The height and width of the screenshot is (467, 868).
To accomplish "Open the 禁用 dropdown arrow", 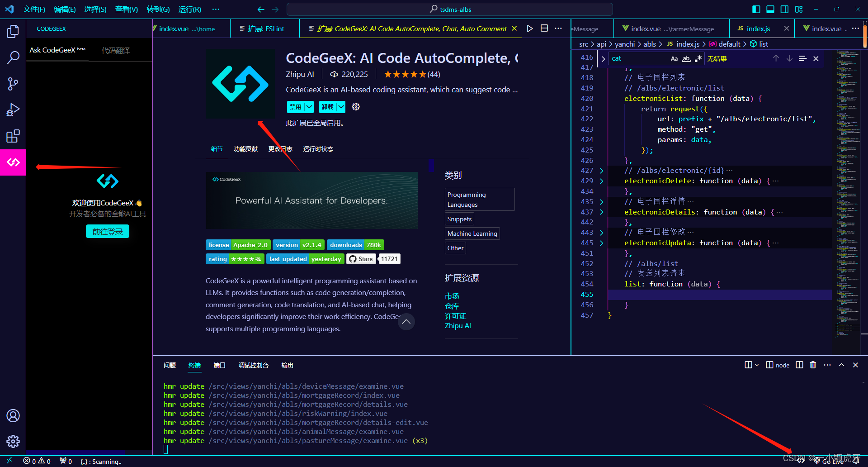I will coord(309,107).
